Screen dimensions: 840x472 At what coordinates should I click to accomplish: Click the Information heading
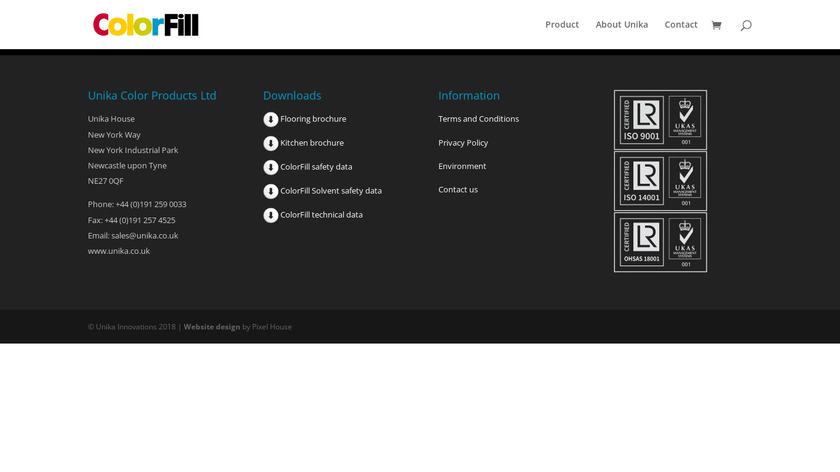click(469, 95)
